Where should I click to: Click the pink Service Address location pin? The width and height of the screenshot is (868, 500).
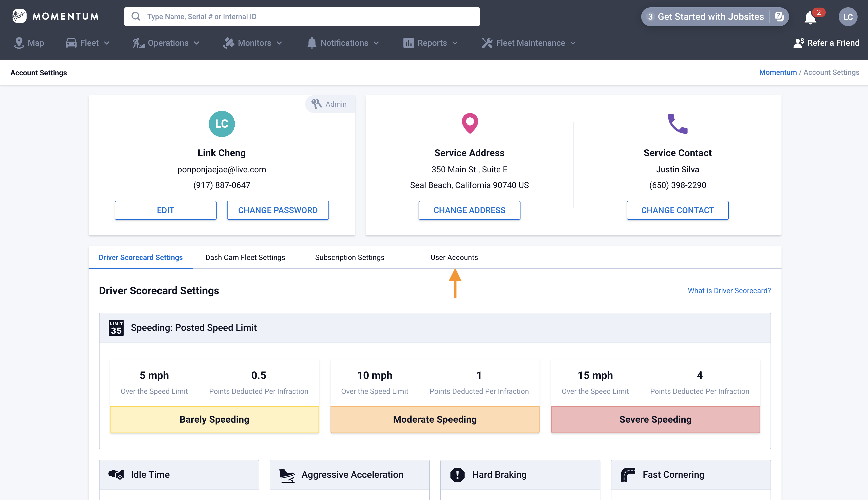pyautogui.click(x=470, y=123)
